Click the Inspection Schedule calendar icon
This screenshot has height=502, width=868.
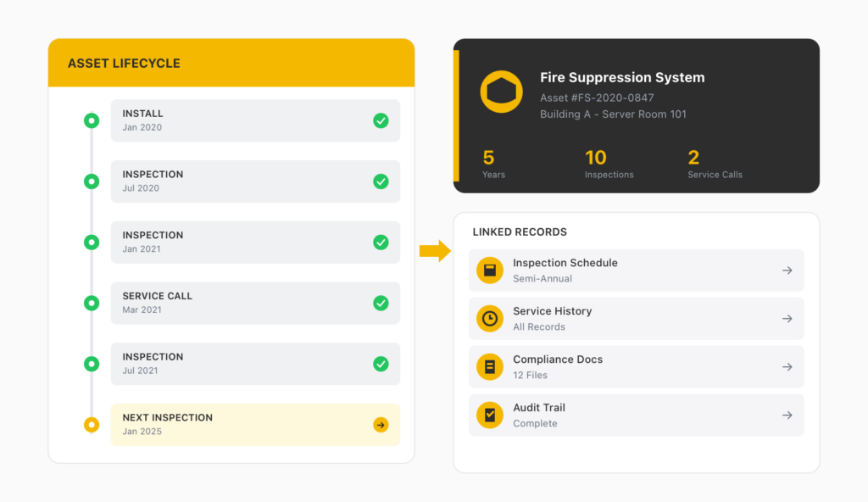[489, 271]
